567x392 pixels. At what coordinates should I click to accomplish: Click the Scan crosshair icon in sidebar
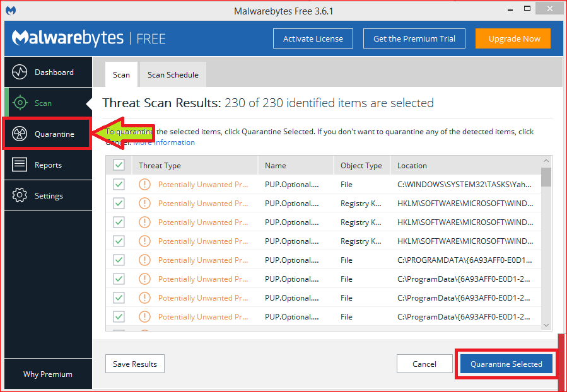(20, 103)
